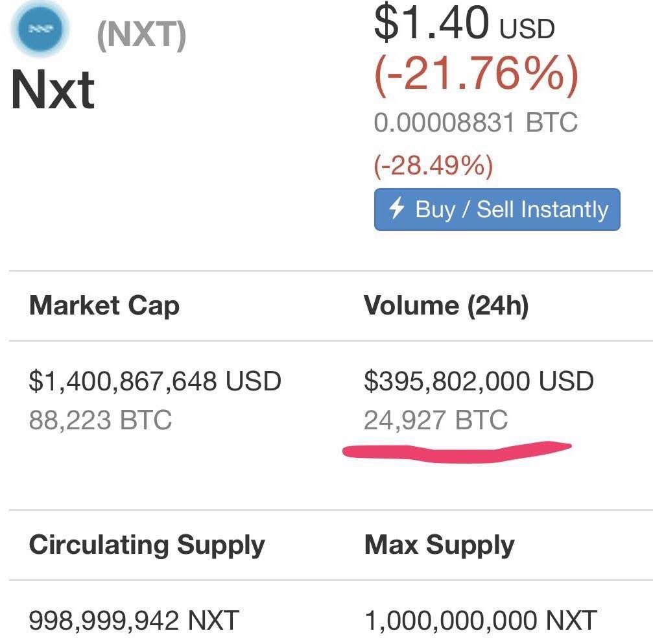The width and height of the screenshot is (653, 644).
Task: Click the lightning bolt icon on the buy button
Action: [397, 209]
